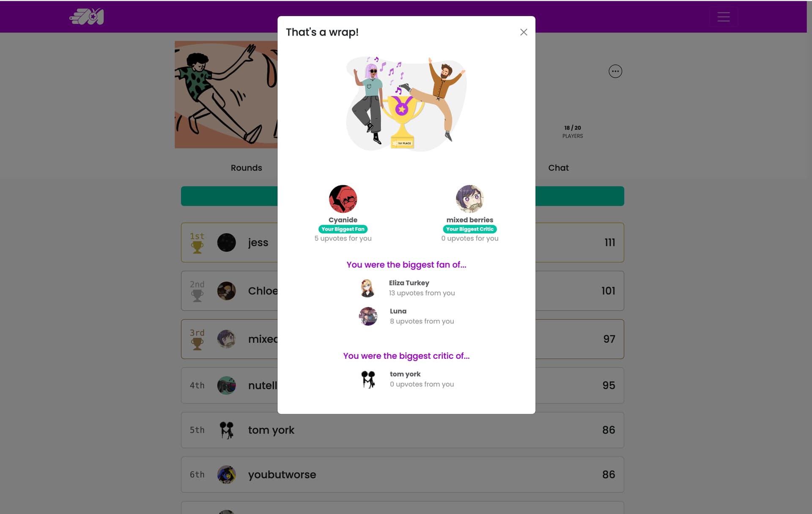
Task: Switch to the Rounds tab
Action: (246, 168)
